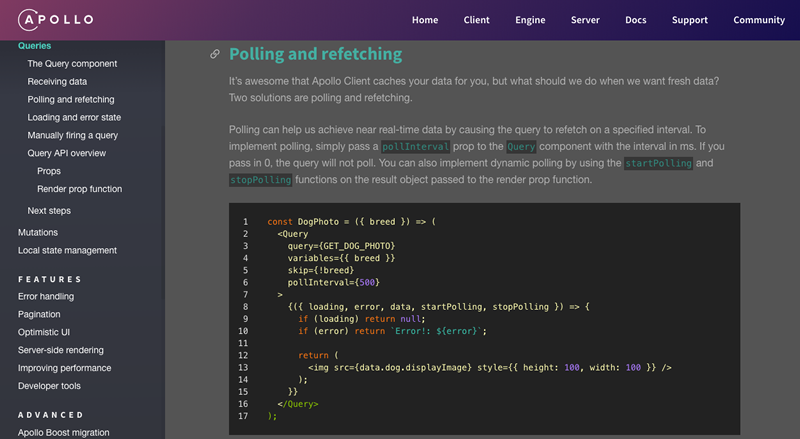Select the Props sidebar sub-item

(x=49, y=170)
